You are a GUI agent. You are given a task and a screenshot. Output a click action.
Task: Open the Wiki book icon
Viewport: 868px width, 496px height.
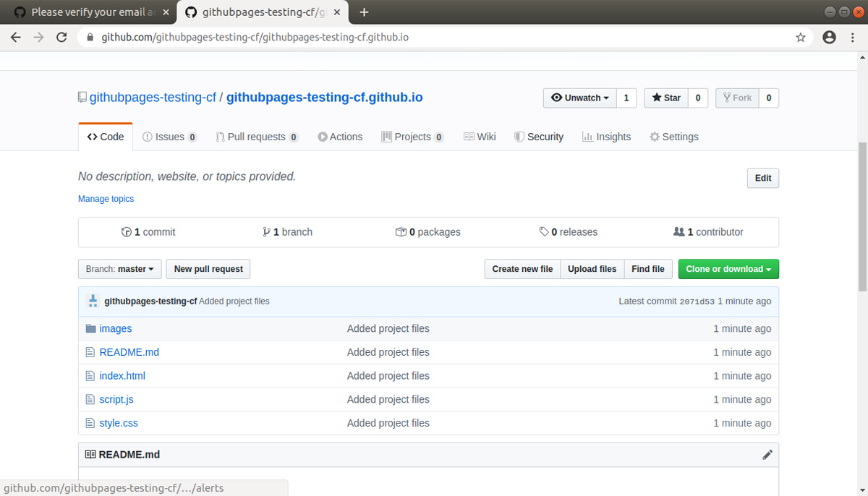[468, 136]
